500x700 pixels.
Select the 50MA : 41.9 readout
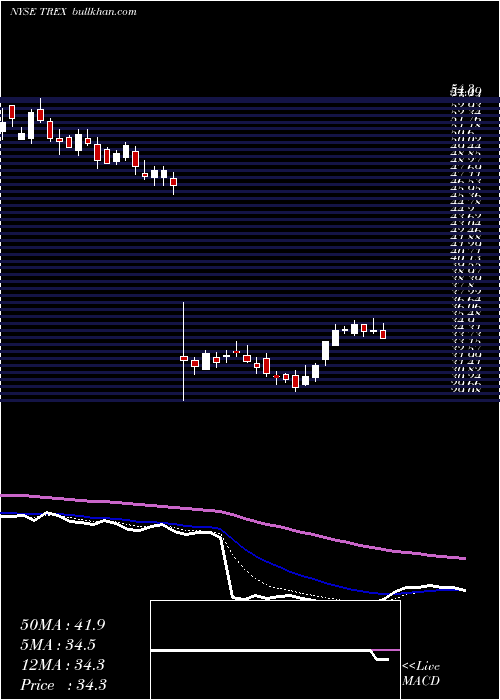pyautogui.click(x=63, y=625)
